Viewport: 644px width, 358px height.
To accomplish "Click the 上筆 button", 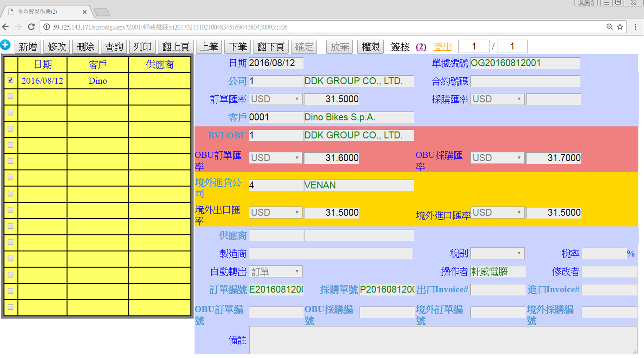I will (x=209, y=47).
